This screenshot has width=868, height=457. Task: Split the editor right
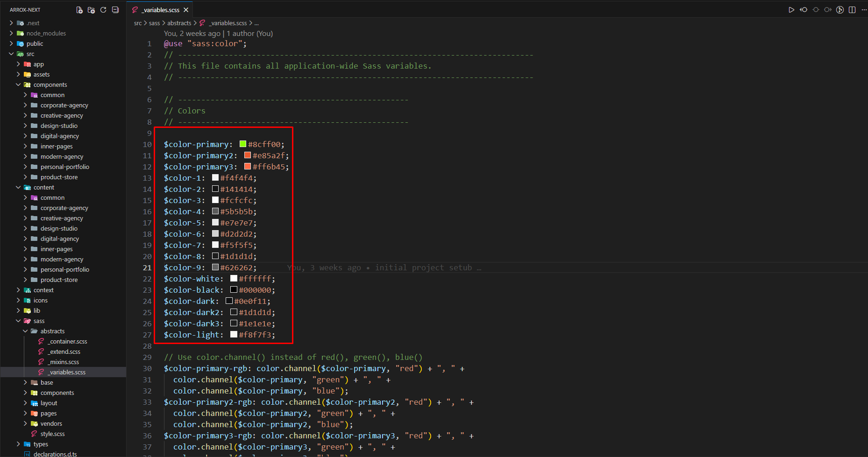coord(852,10)
